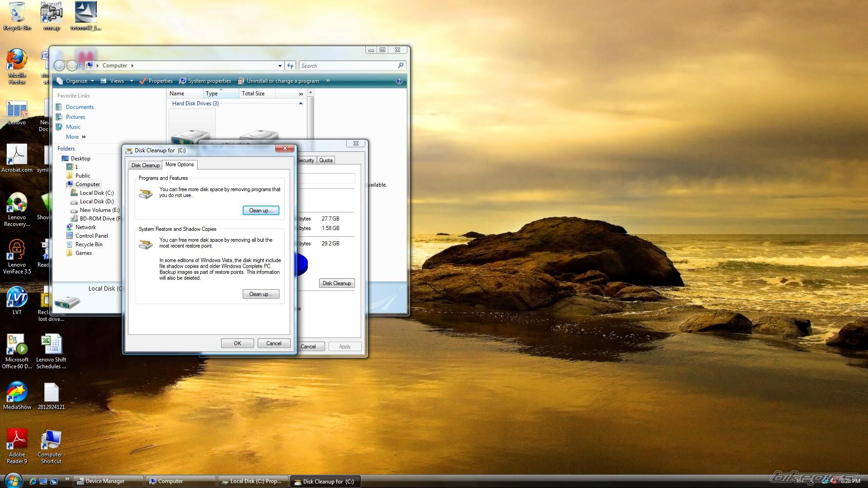Expand the toolbar overflow chevron
This screenshot has height=488, width=868.
328,81
